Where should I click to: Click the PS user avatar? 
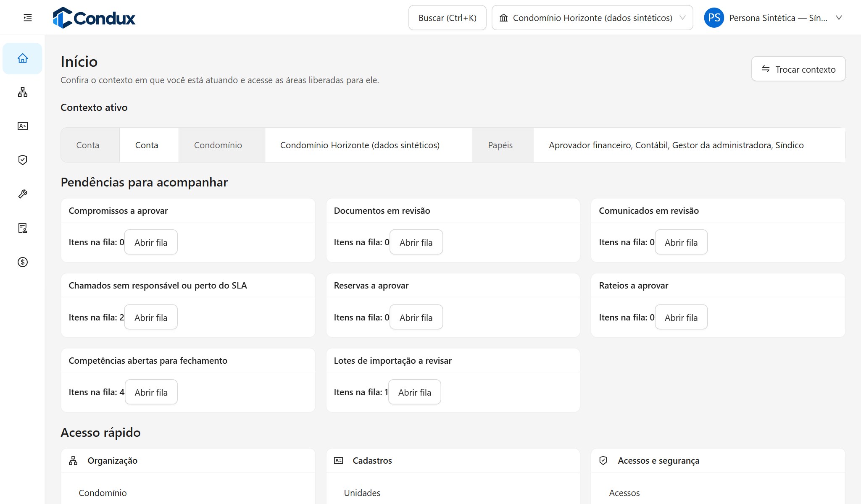point(714,18)
